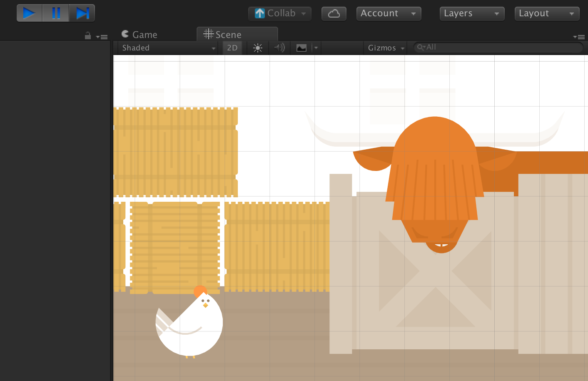Toggle 2D mode in the Scene view
Screen dimensions: 588x381
pyautogui.click(x=232, y=48)
